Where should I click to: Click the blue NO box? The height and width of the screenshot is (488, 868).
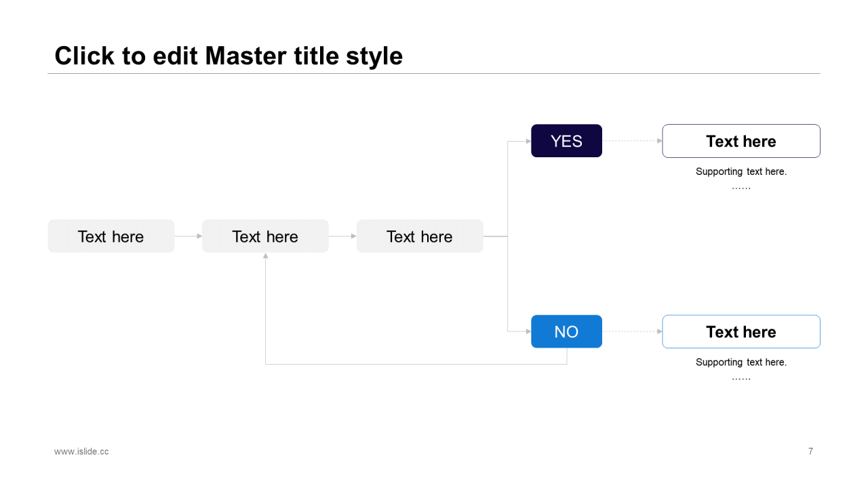point(566,331)
